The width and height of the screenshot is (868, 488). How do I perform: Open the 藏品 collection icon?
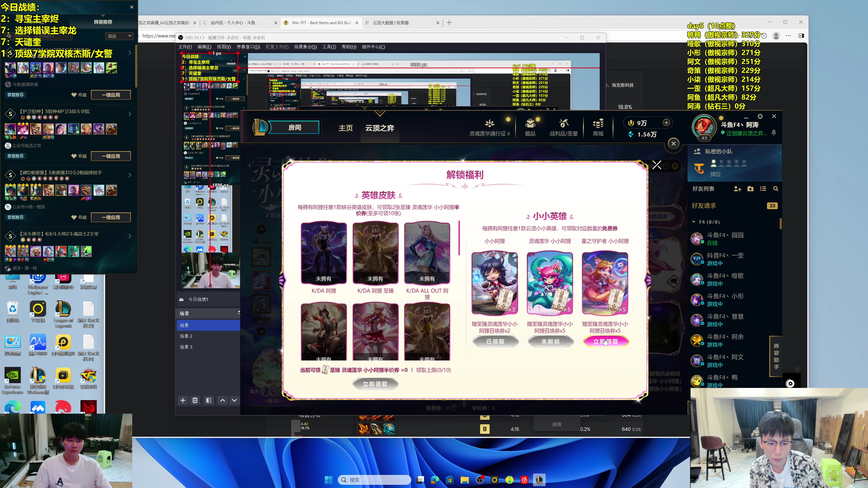pyautogui.click(x=530, y=127)
